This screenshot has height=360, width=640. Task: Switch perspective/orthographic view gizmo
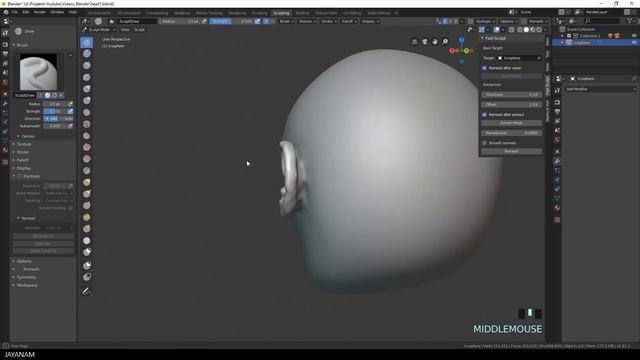coord(415,42)
